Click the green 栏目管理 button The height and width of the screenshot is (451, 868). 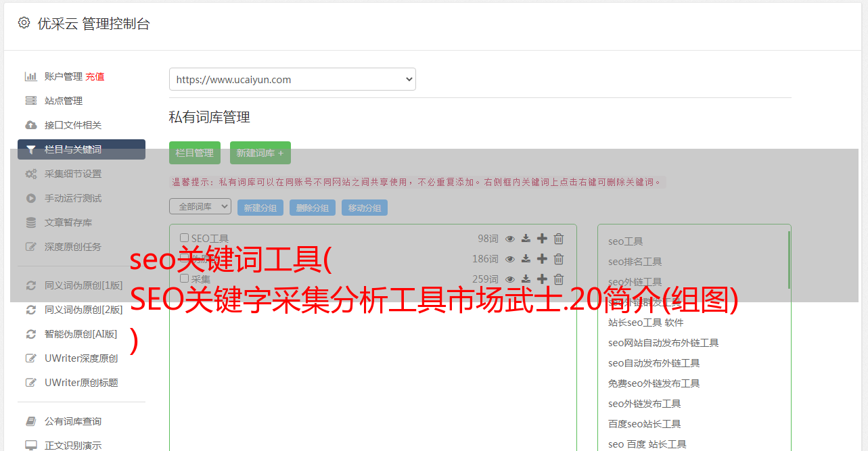195,153
